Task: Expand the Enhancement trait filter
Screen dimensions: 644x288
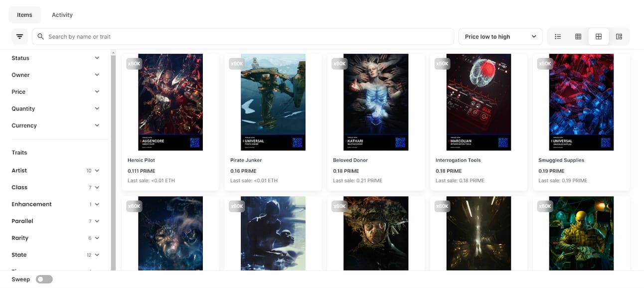Action: pos(55,204)
